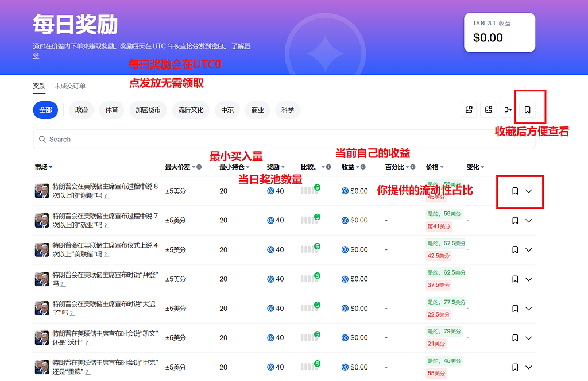Click the inbox icon with clock badge

[x=489, y=110]
